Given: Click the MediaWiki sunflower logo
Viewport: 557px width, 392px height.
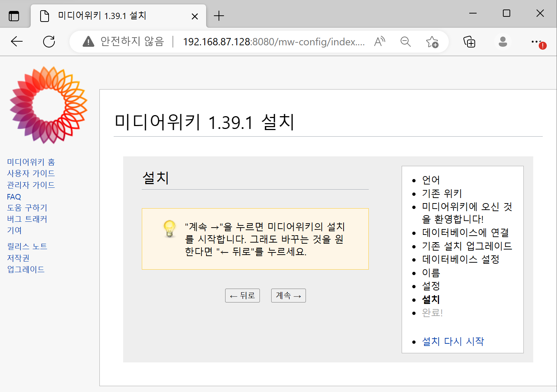Looking at the screenshot, I should (49, 105).
